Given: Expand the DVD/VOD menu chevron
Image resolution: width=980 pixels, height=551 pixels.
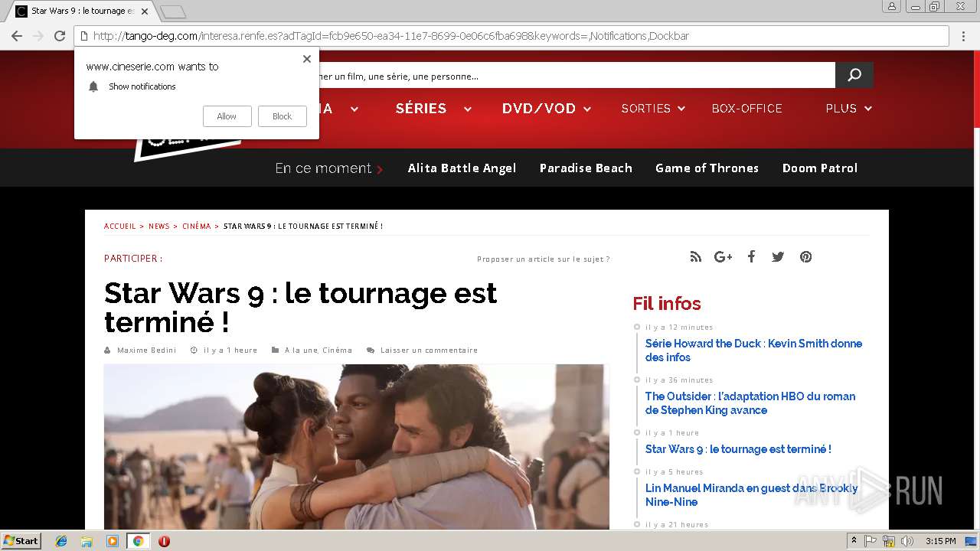Looking at the screenshot, I should click(587, 109).
